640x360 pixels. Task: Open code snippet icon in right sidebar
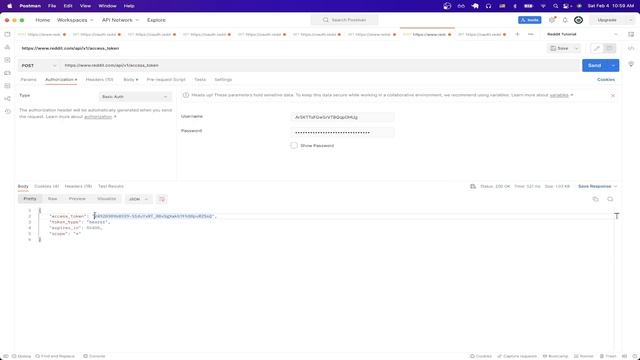[631, 48]
